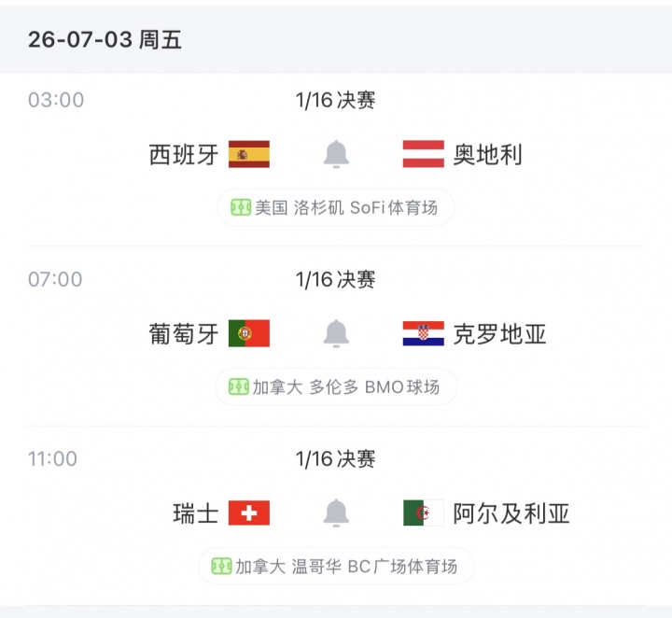Toggle reminder bell for Portugal vs Croatia match
Screen dimensions: 672x618
pos(336,333)
